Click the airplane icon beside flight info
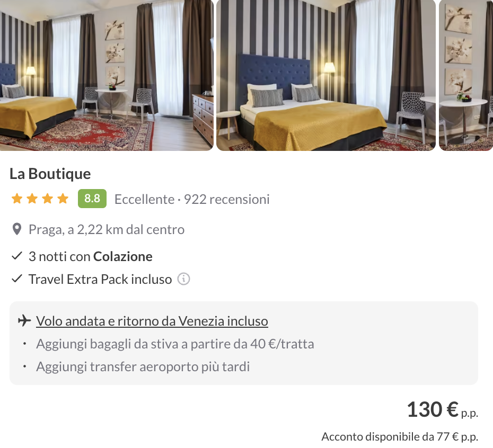The width and height of the screenshot is (493, 448). point(24,321)
